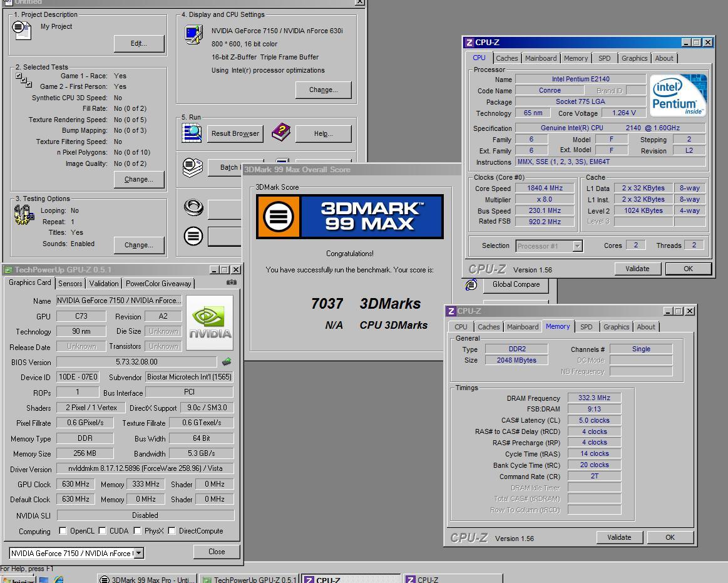Image resolution: width=728 pixels, height=583 pixels.
Task: Click the Batch button
Action: pos(225,167)
